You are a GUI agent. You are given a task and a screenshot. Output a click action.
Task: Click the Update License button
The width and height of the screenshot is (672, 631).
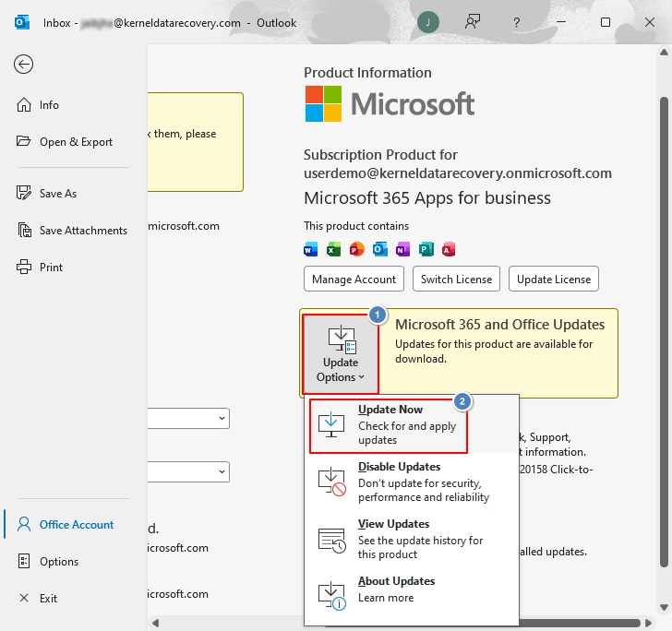coord(554,279)
